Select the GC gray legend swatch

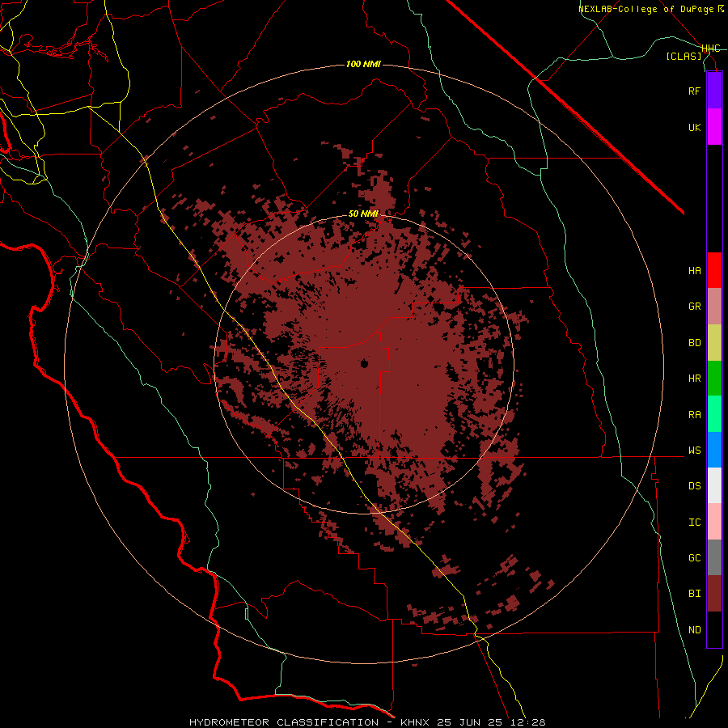pyautogui.click(x=714, y=557)
